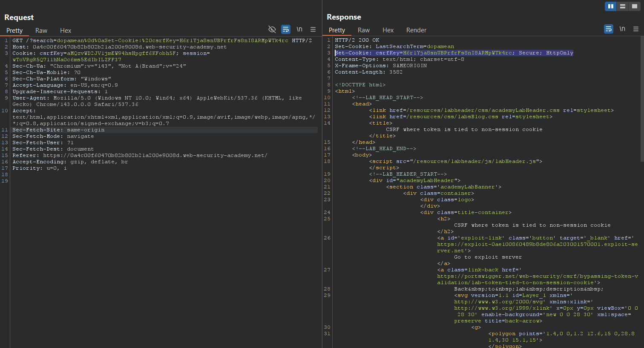644x348 pixels.
Task: Click the Sec-Fetch-Site: same-origin line
Action: click(58, 130)
